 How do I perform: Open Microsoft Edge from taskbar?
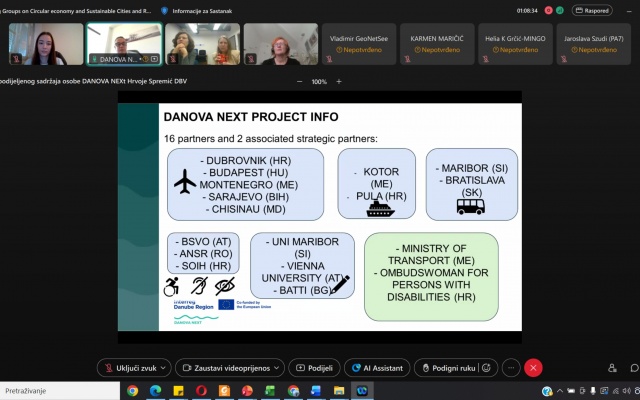coord(155,391)
